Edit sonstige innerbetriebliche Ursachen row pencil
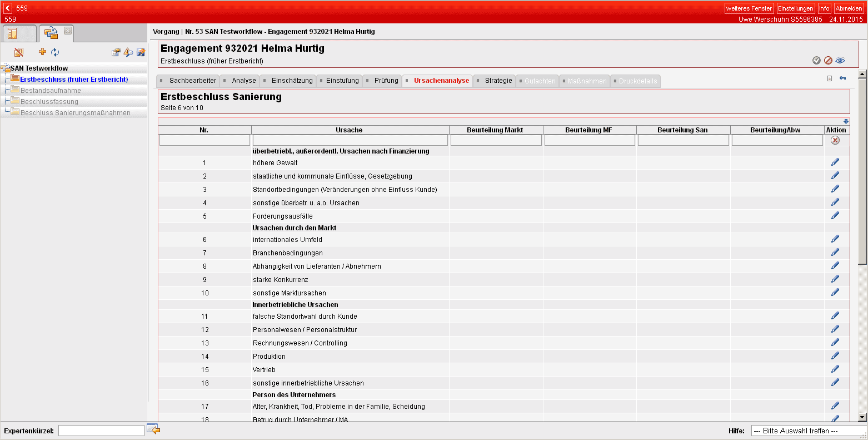Image resolution: width=868 pixels, height=440 pixels. click(x=835, y=382)
